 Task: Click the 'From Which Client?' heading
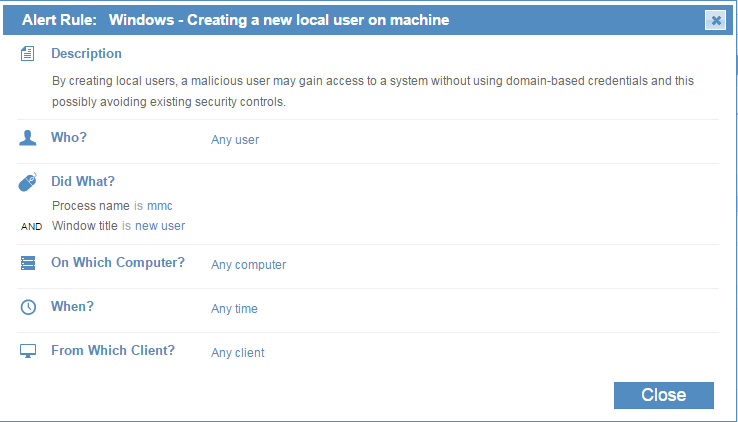click(x=113, y=351)
